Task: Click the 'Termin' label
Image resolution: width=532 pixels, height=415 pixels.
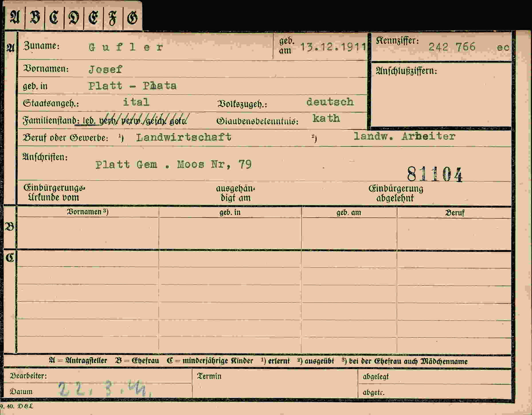Action: (x=209, y=376)
